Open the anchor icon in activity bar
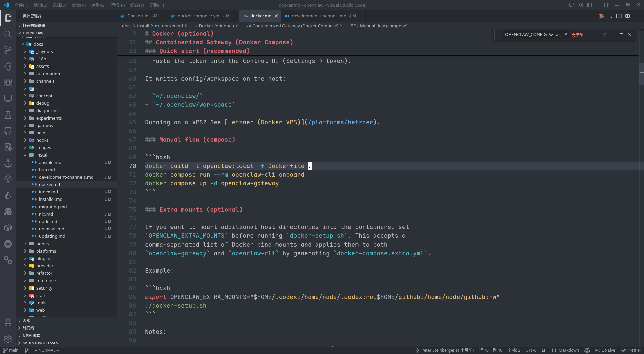 [8, 163]
